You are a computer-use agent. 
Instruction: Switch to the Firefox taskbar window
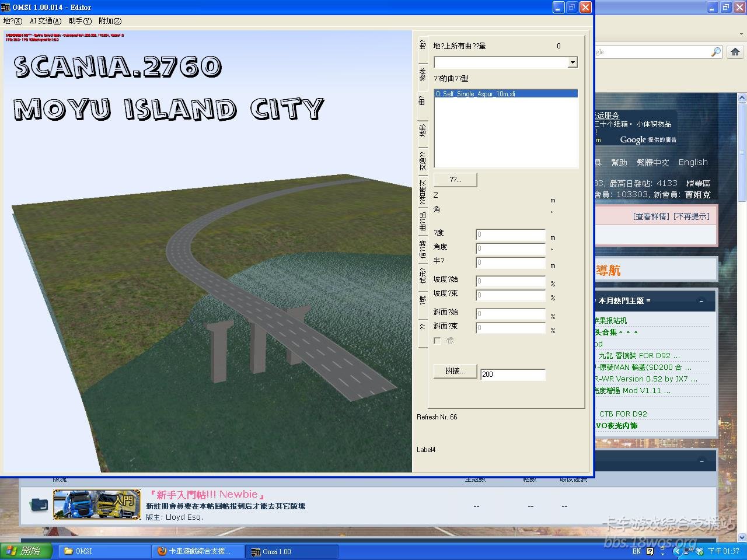pyautogui.click(x=198, y=551)
